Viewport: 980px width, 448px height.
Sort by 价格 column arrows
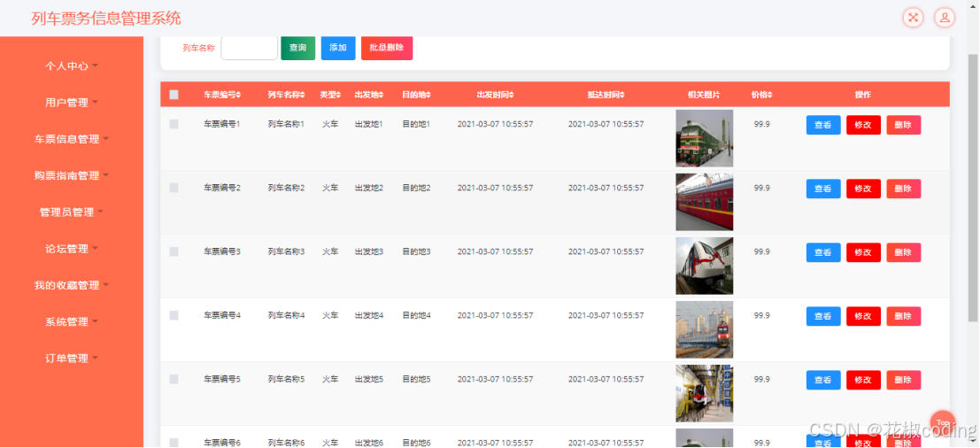[770, 95]
